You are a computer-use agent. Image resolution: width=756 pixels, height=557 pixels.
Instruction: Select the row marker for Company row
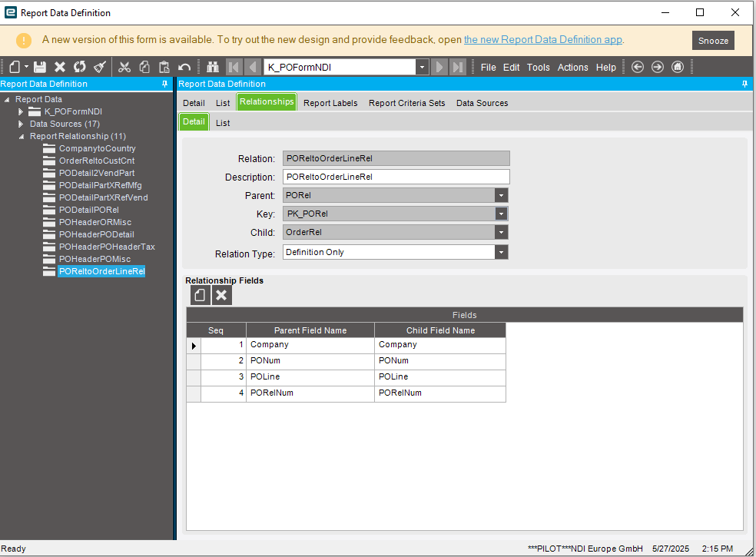pyautogui.click(x=194, y=345)
